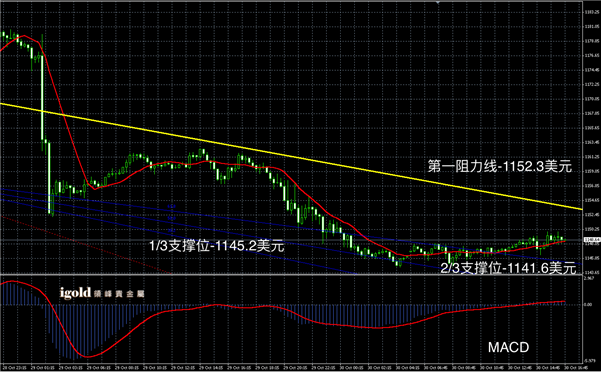Click the chart shift triangle marker at top
Viewport: 601px width, 372px height.
pyautogui.click(x=438, y=2)
